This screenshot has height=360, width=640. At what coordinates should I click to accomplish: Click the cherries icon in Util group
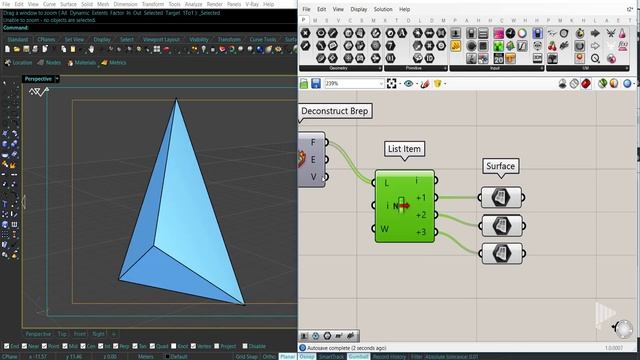click(x=552, y=46)
